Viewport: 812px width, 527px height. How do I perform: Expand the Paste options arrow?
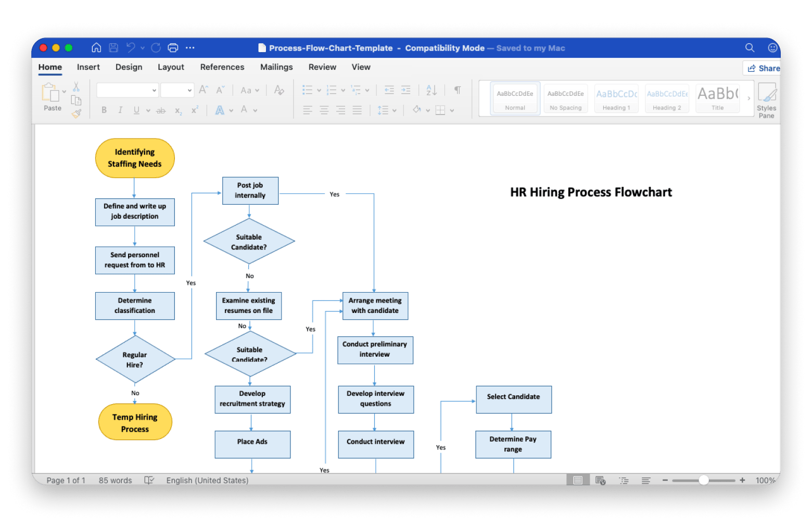(64, 92)
